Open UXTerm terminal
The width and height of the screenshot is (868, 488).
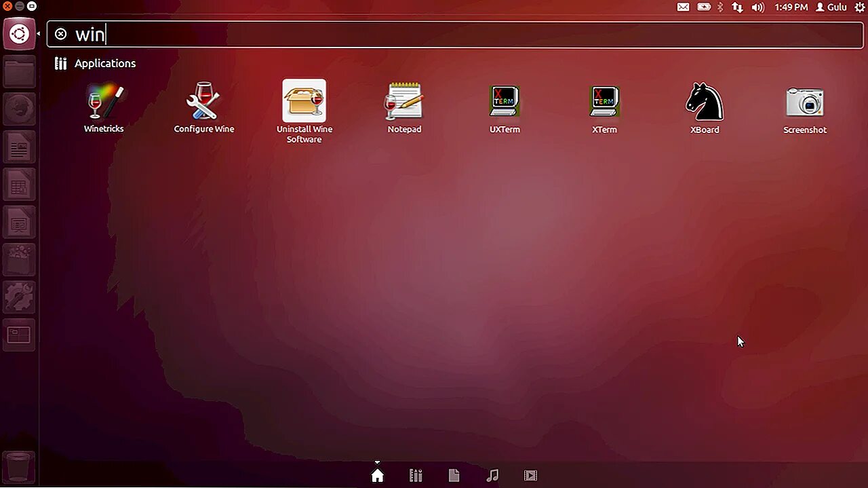click(505, 109)
